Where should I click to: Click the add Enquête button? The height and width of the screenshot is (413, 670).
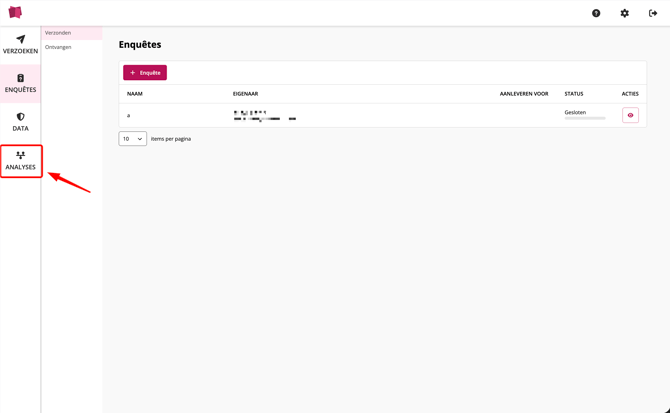[x=145, y=73]
